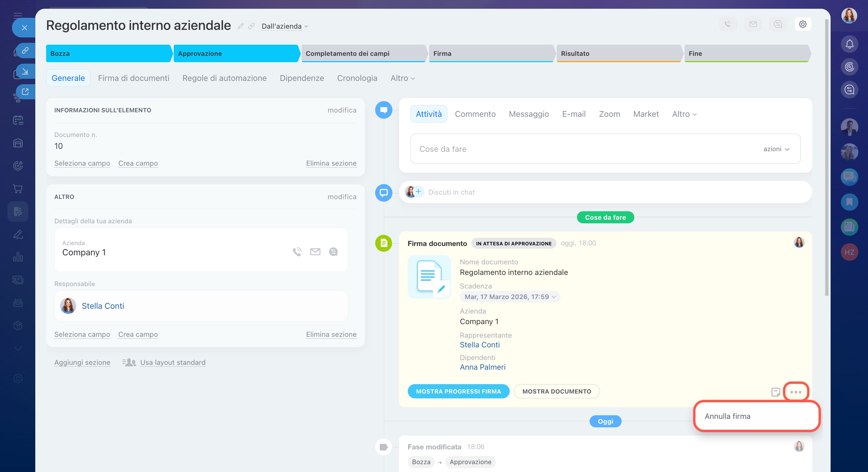Viewport: 868px width, 472px height.
Task: Click Mostra progressi firma button
Action: (x=458, y=391)
